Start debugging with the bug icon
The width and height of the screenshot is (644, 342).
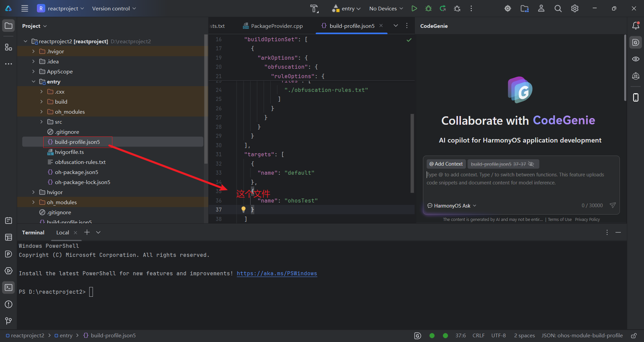pos(428,8)
